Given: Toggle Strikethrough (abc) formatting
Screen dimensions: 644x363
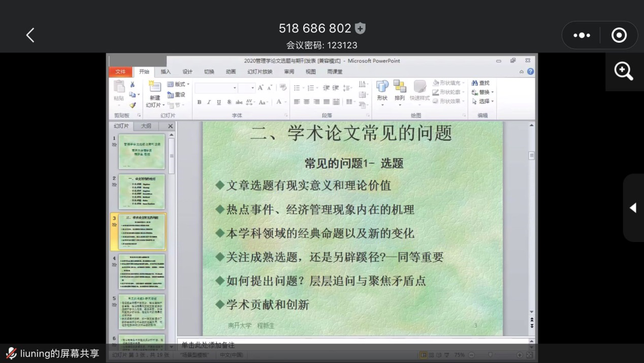Looking at the screenshot, I should click(x=239, y=102).
